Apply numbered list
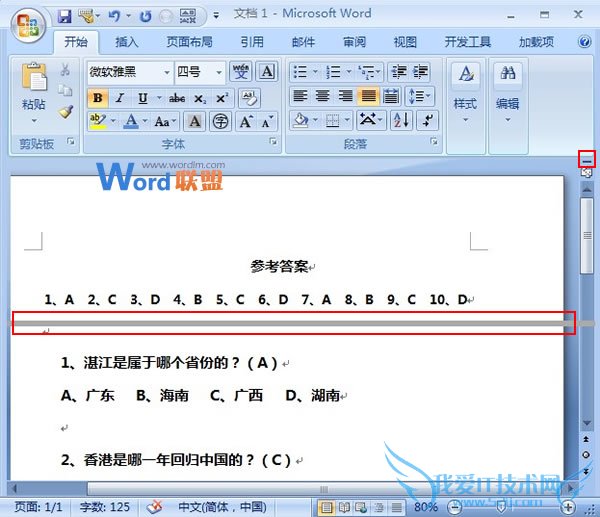The height and width of the screenshot is (517, 600). click(333, 72)
